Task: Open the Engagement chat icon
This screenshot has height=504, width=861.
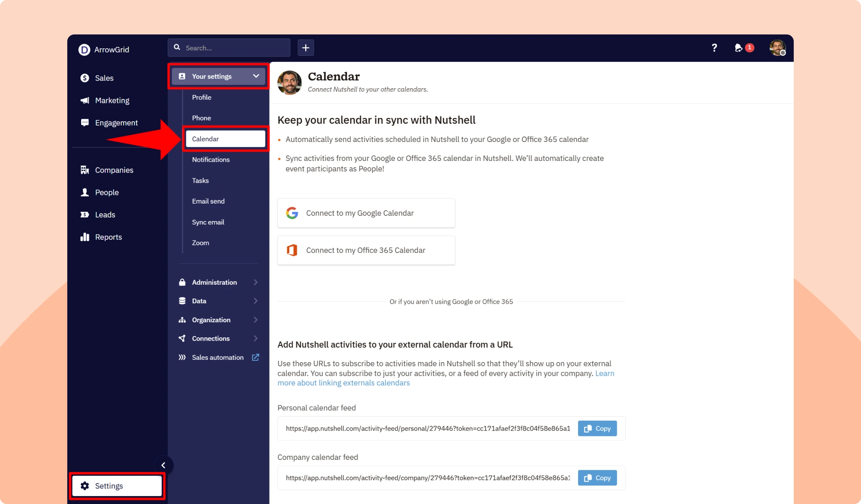Action: tap(84, 122)
